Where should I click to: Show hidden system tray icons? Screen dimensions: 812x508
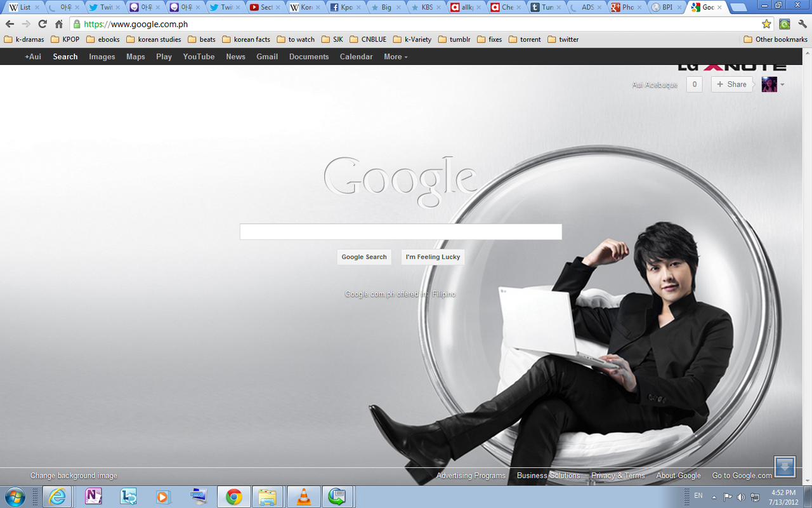click(714, 497)
